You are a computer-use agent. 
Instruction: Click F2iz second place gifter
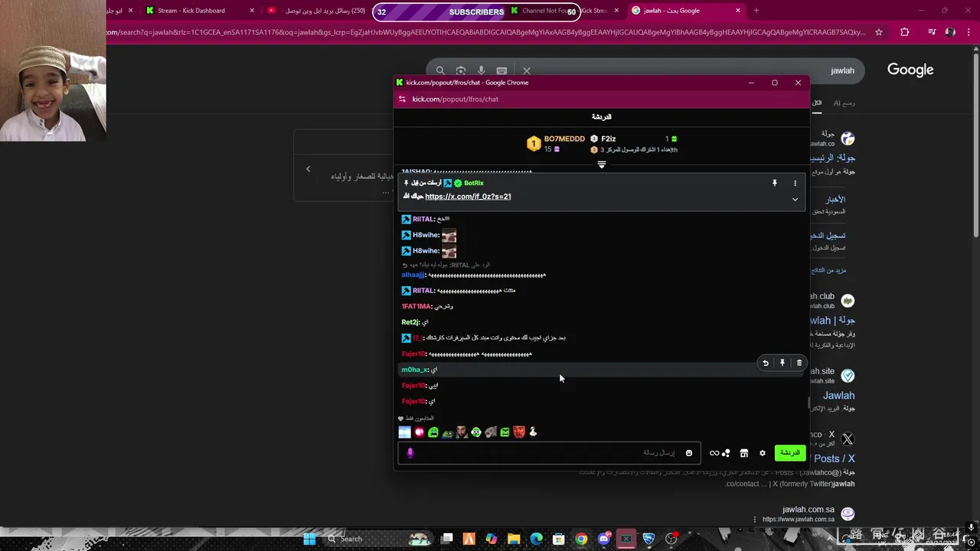(608, 139)
